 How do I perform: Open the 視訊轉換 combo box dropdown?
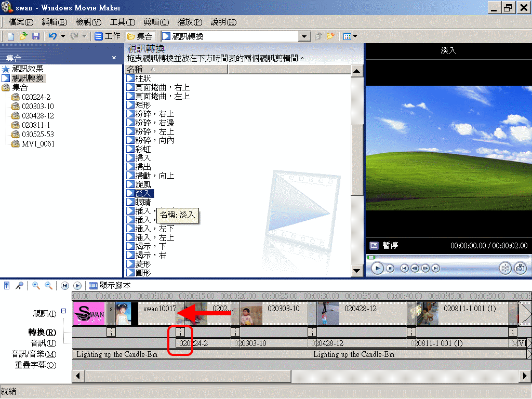coord(304,36)
